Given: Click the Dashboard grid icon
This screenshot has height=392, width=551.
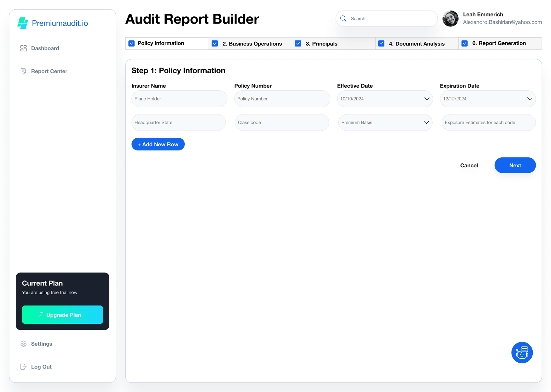Looking at the screenshot, I should coord(23,48).
